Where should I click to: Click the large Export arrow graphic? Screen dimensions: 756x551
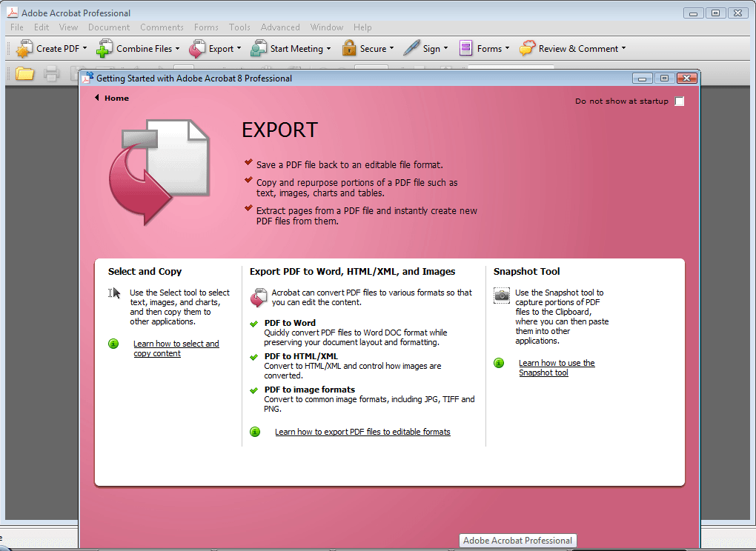coord(159,172)
